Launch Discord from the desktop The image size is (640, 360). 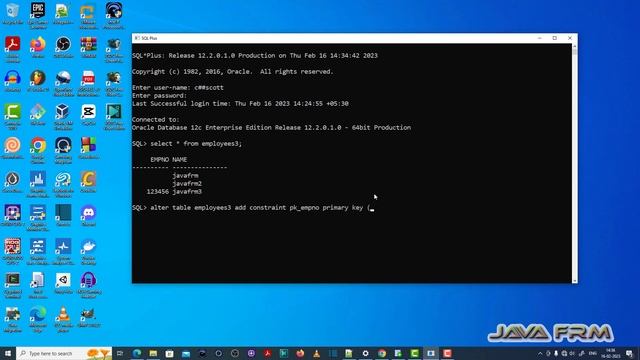89,216
